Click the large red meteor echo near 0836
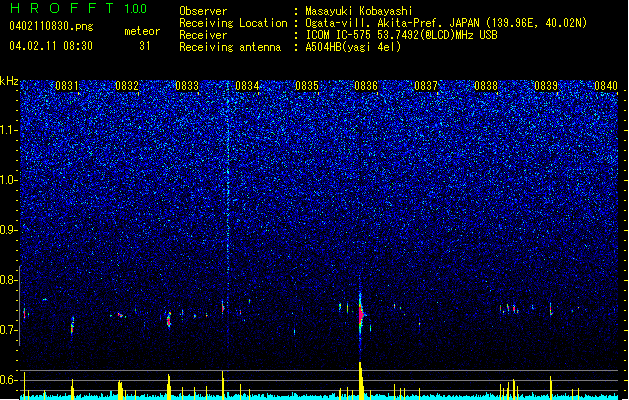629x400 pixels. 361,314
